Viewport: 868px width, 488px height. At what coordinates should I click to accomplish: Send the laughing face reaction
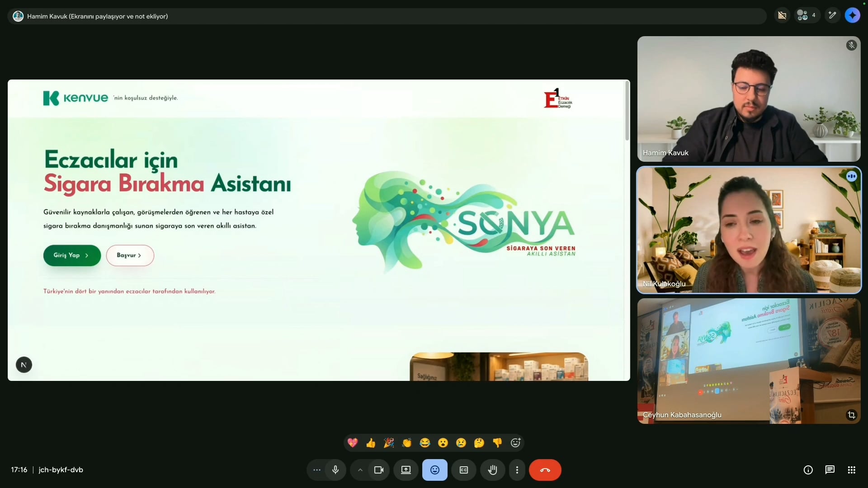[x=425, y=443]
